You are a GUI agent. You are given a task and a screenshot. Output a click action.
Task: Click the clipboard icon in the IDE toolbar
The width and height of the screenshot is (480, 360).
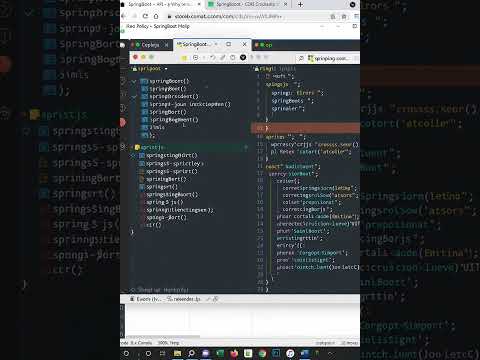(x=233, y=58)
